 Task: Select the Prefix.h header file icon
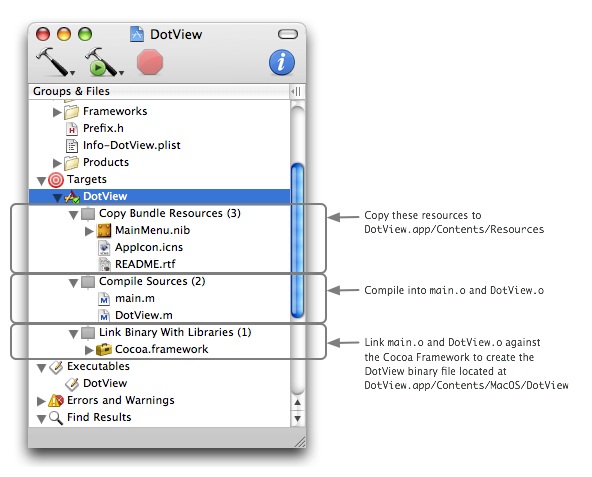coord(72,129)
